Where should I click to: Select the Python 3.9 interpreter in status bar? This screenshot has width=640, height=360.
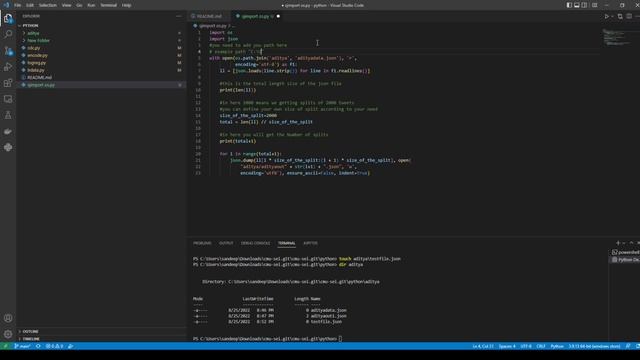pos(594,346)
